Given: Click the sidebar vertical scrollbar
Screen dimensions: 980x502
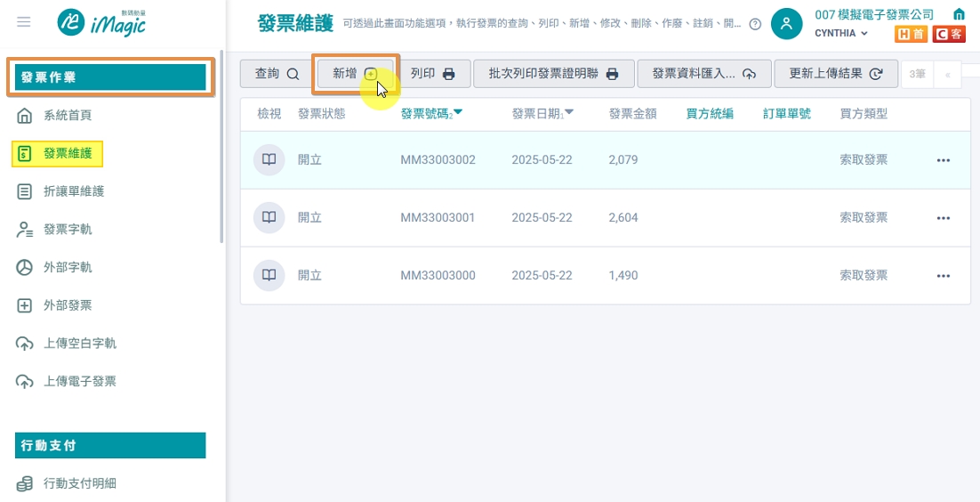Looking at the screenshot, I should tap(221, 147).
